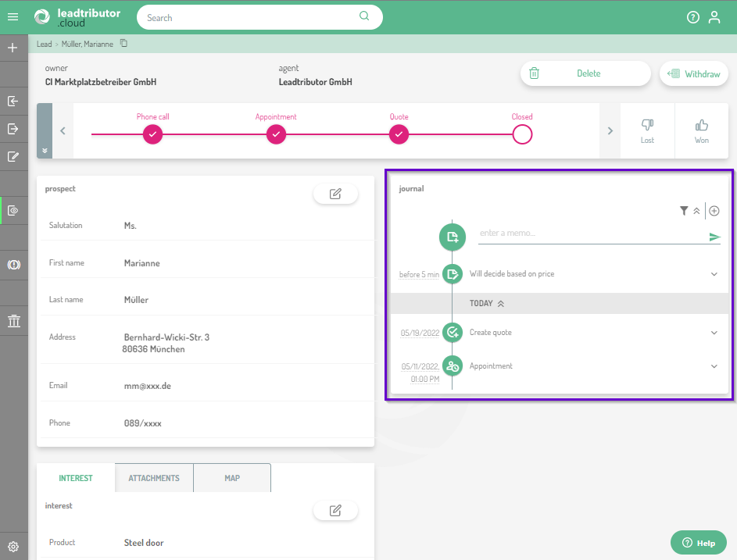Add journal entry with circled plus icon
The image size is (737, 560).
pos(714,211)
